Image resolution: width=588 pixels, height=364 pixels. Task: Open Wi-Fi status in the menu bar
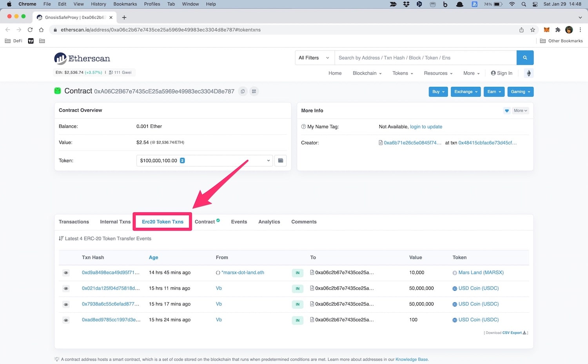coord(512,4)
